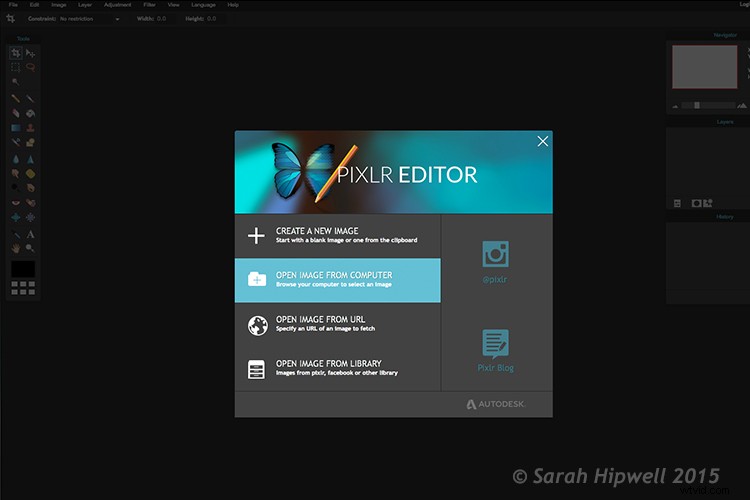The image size is (750, 500).
Task: Open the View menu
Action: click(x=174, y=5)
